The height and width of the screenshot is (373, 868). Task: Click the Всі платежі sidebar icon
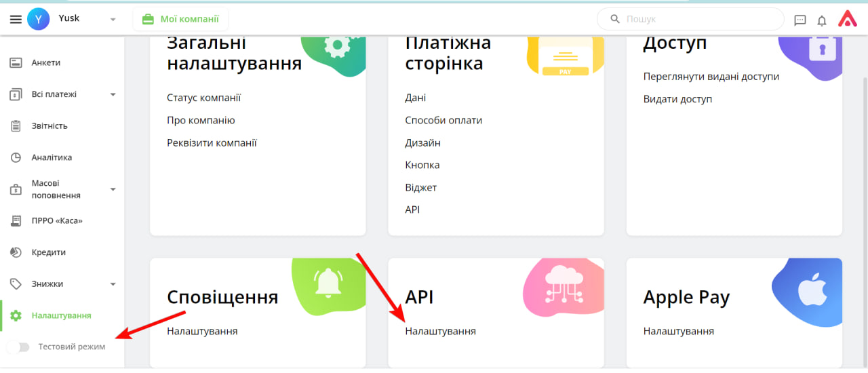(x=16, y=94)
